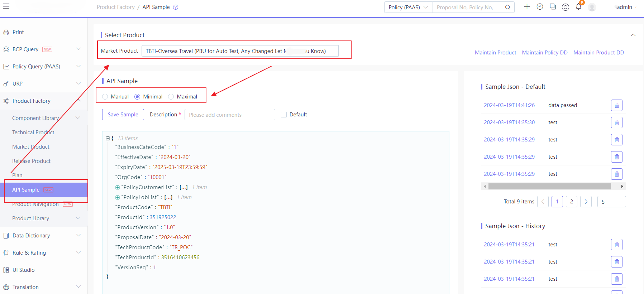Click Product Factory breadcrumb link
Image resolution: width=644 pixels, height=294 pixels.
point(116,7)
